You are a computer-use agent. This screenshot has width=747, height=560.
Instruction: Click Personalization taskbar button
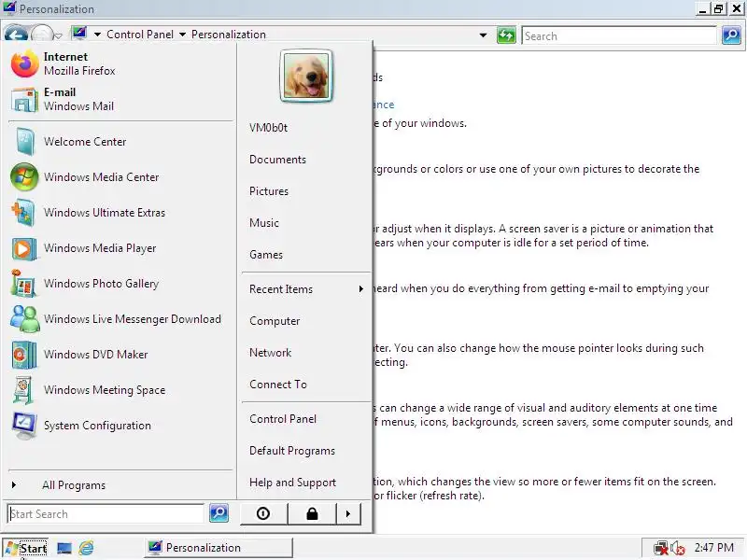[218, 548]
